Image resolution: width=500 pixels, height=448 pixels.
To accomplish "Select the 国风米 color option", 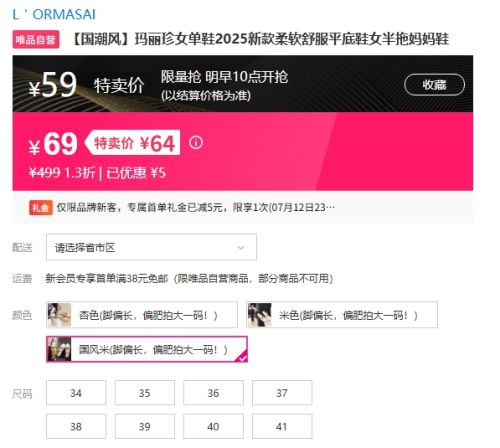I will click(x=147, y=349).
